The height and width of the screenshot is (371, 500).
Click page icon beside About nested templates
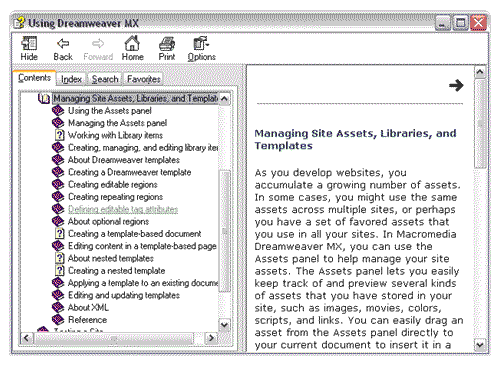[x=59, y=258]
